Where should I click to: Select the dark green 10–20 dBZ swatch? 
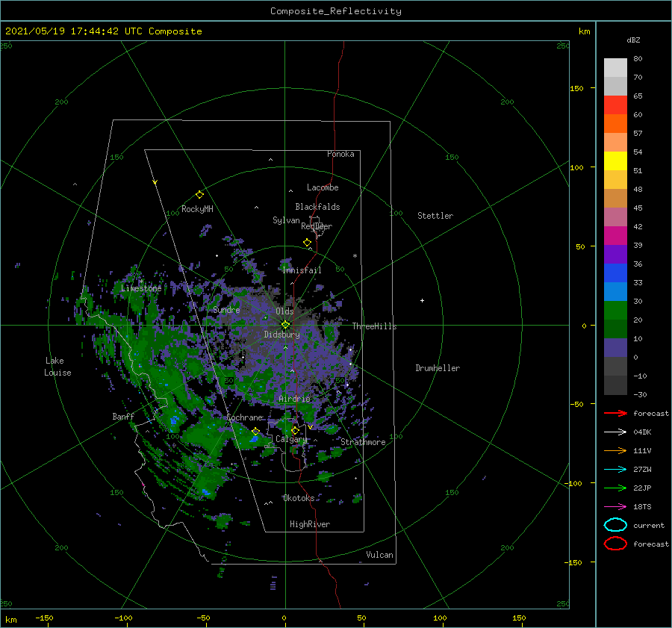(615, 329)
